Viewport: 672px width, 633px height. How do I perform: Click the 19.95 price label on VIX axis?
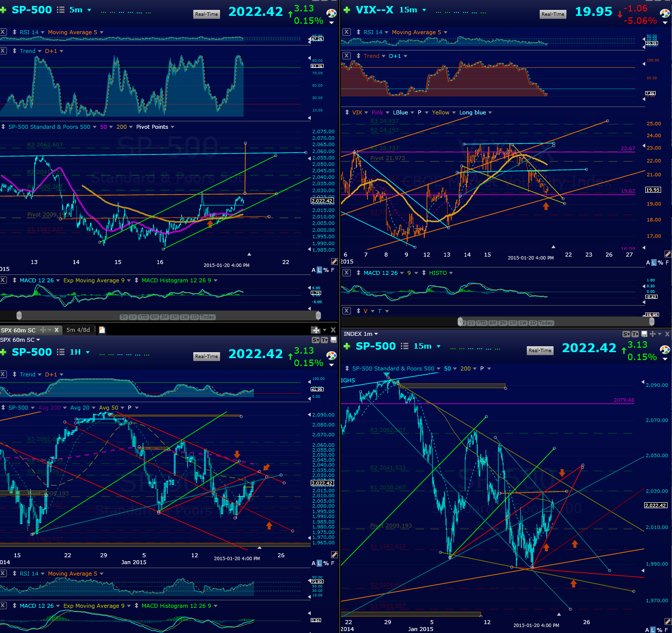653,190
